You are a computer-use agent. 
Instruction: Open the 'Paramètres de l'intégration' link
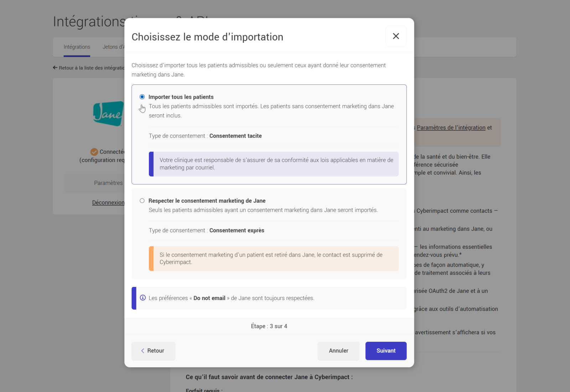pyautogui.click(x=451, y=128)
